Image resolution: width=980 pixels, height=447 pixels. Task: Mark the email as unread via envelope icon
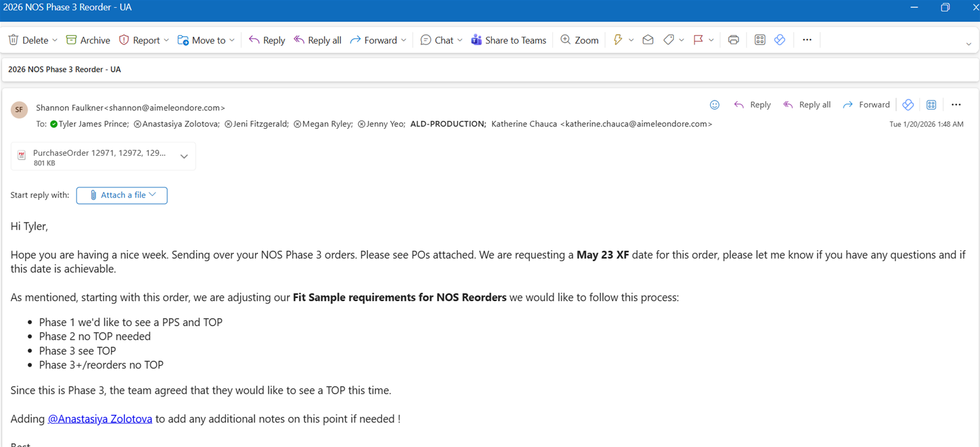[647, 40]
